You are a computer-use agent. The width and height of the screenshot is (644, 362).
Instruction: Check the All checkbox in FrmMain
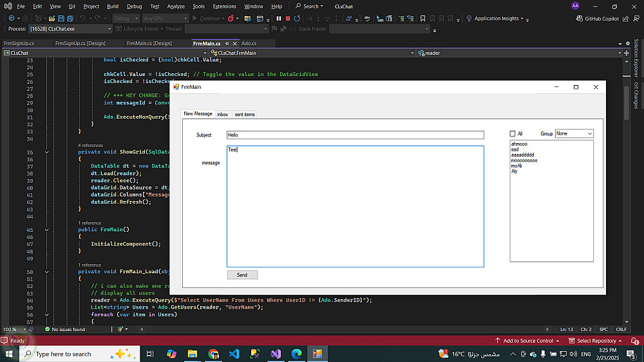[513, 134]
